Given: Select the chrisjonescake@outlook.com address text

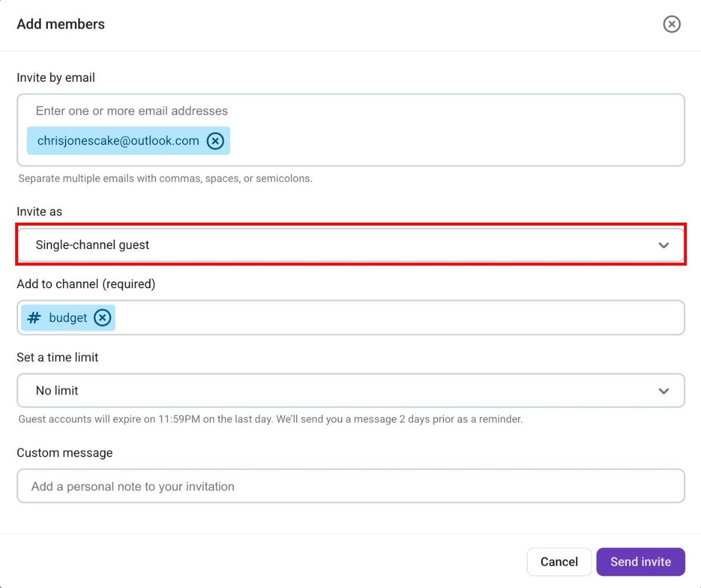Looking at the screenshot, I should 118,141.
